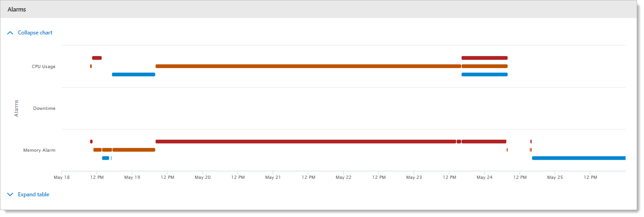
Task: Expand the alarms table chevron
Action: tap(11, 195)
